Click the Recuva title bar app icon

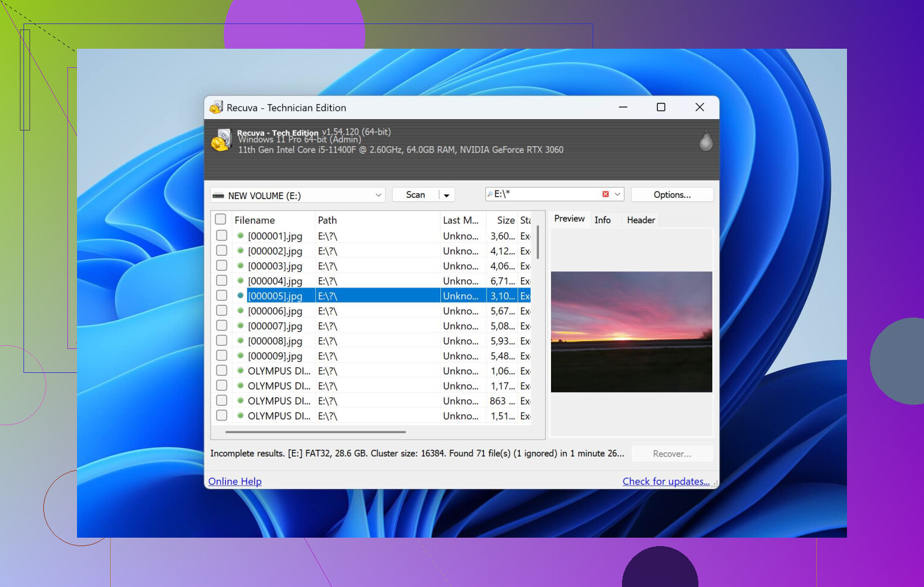pos(216,108)
